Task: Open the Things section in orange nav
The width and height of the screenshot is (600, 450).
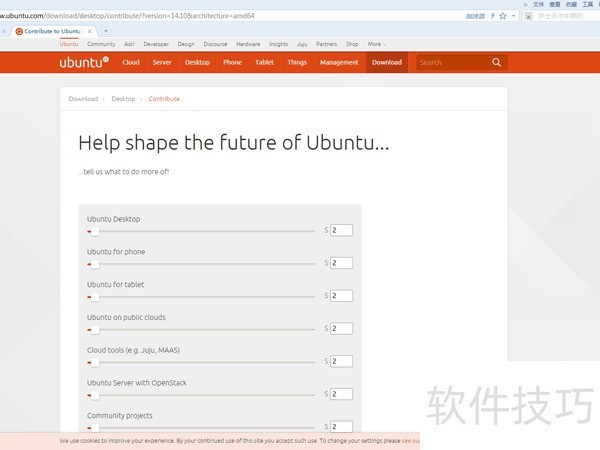Action: point(297,62)
